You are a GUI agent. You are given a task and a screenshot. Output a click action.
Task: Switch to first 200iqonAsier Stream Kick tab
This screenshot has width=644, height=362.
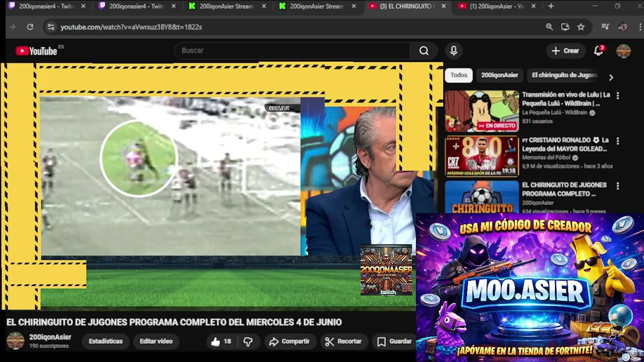click(x=227, y=6)
